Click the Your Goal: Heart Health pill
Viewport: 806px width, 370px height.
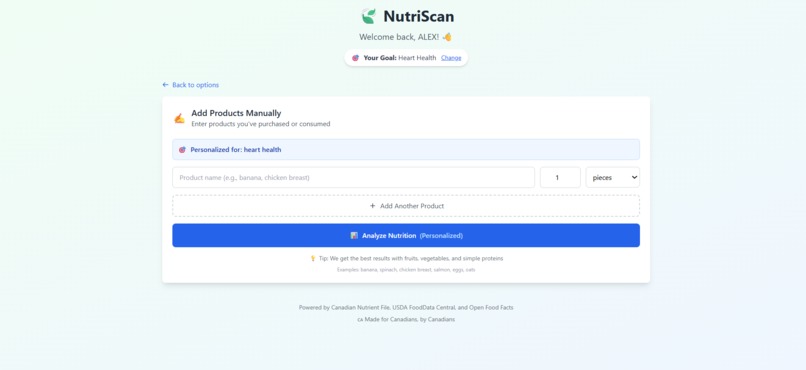[x=406, y=58]
